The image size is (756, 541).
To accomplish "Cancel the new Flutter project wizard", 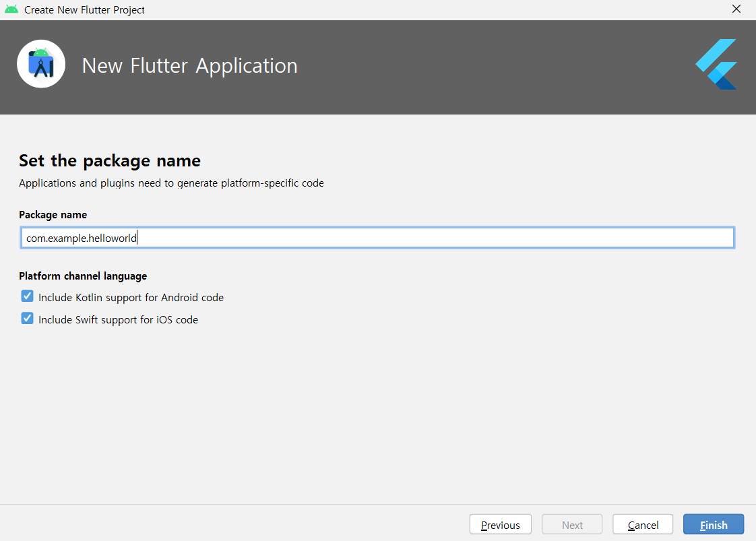I will point(643,524).
